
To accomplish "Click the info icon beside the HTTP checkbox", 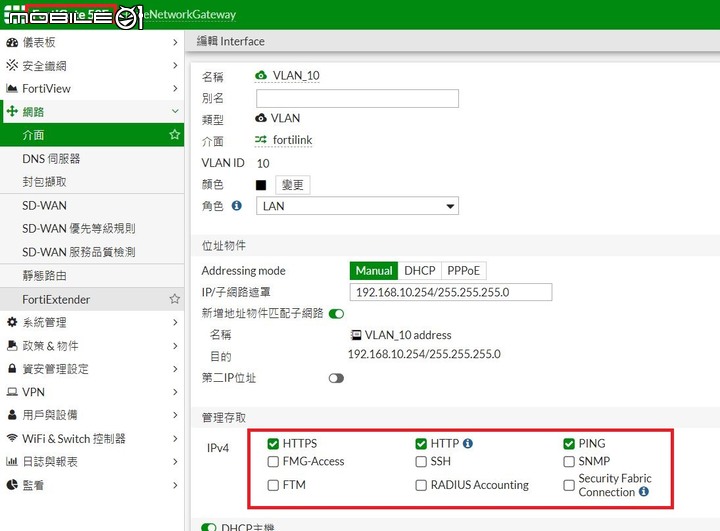I will [467, 443].
